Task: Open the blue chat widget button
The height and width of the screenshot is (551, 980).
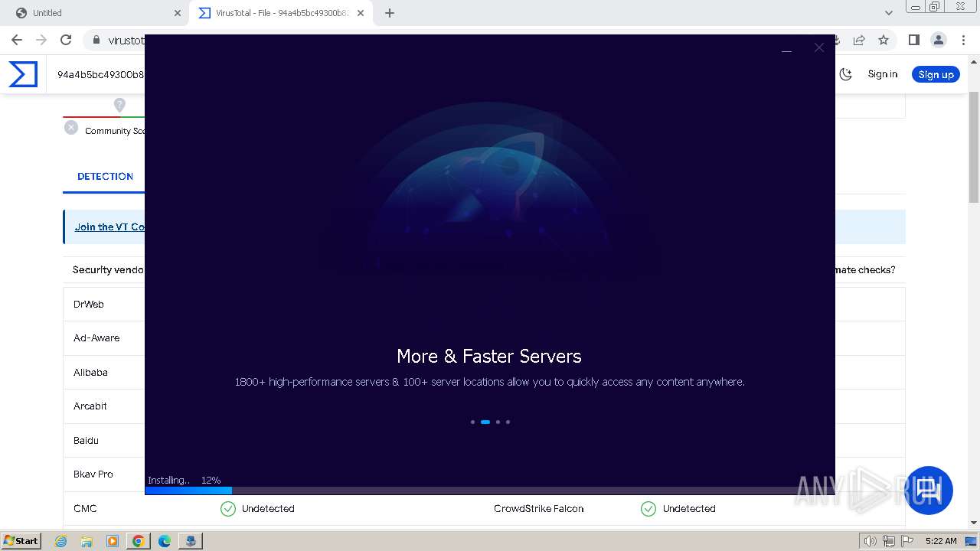Action: pos(929,491)
